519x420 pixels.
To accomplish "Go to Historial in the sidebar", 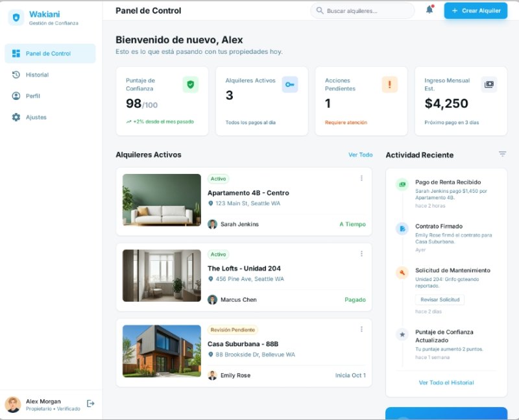I will [x=37, y=75].
